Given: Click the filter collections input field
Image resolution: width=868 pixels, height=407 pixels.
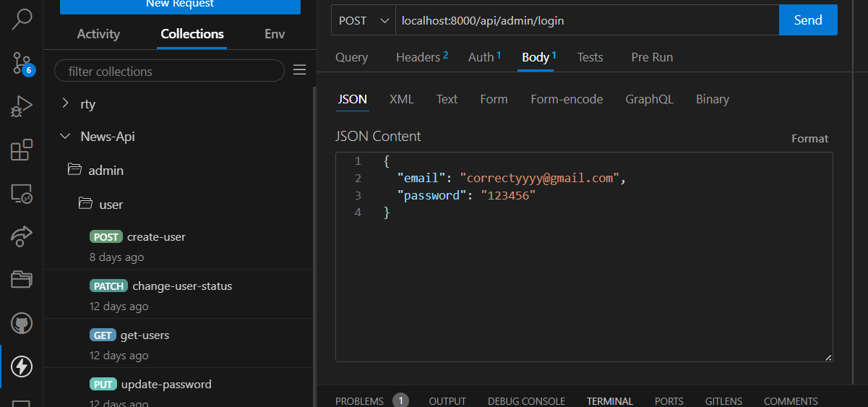Looking at the screenshot, I should point(168,71).
